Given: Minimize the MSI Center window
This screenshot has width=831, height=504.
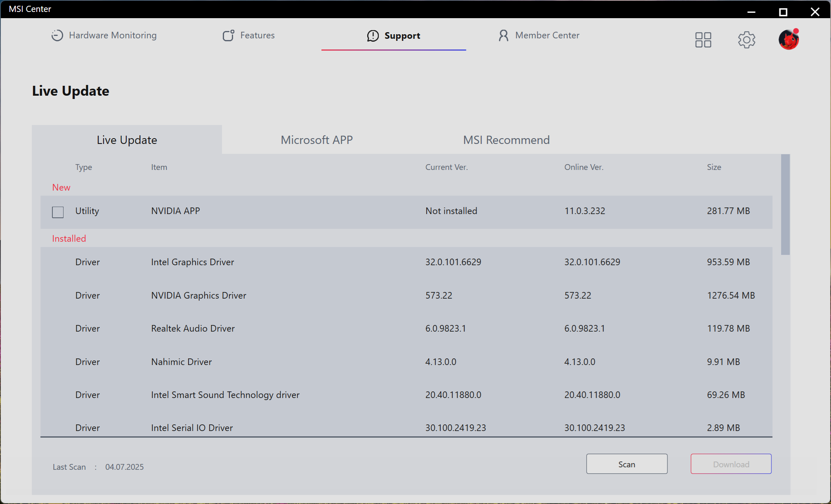Looking at the screenshot, I should [x=751, y=12].
